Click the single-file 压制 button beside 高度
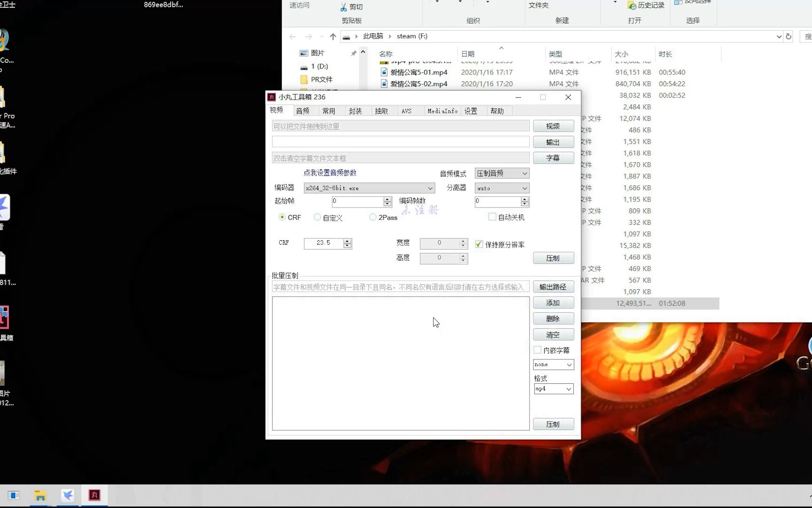This screenshot has height=508, width=812. [x=553, y=258]
